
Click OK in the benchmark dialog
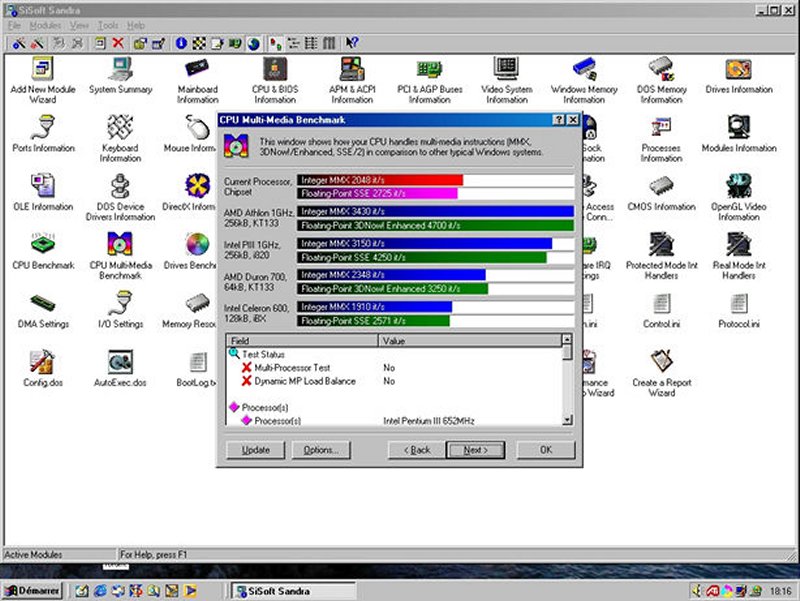[x=546, y=450]
